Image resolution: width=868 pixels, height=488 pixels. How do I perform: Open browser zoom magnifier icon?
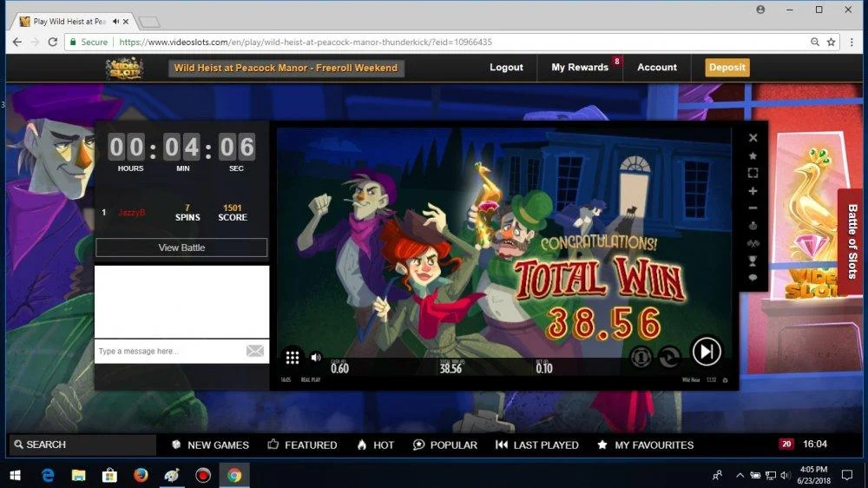point(815,42)
